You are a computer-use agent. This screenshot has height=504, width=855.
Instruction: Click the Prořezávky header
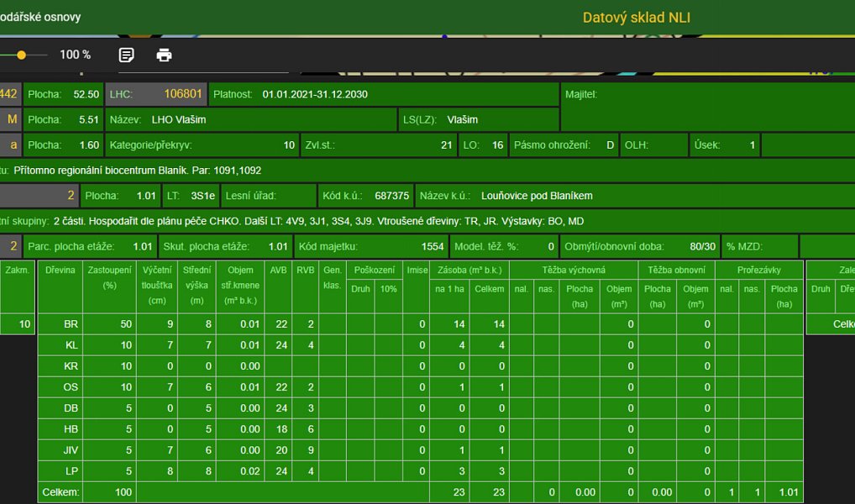pos(759,270)
